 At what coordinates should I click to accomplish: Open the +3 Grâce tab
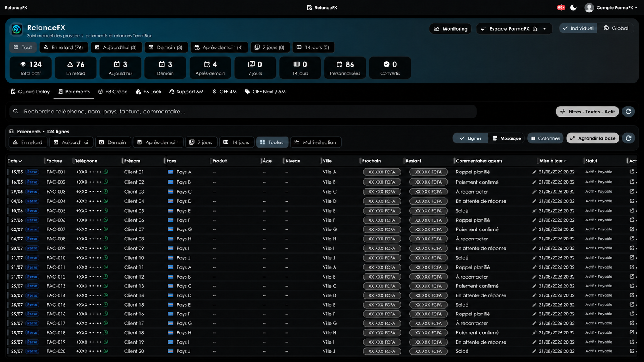coord(112,92)
